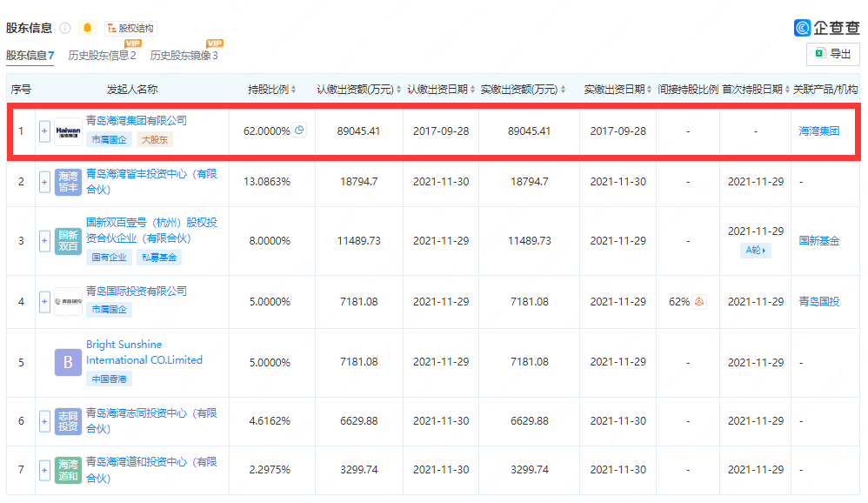Screen dimensions: 868x503
Task: Switch to 历史股东镜像 tab
Action: coord(184,56)
